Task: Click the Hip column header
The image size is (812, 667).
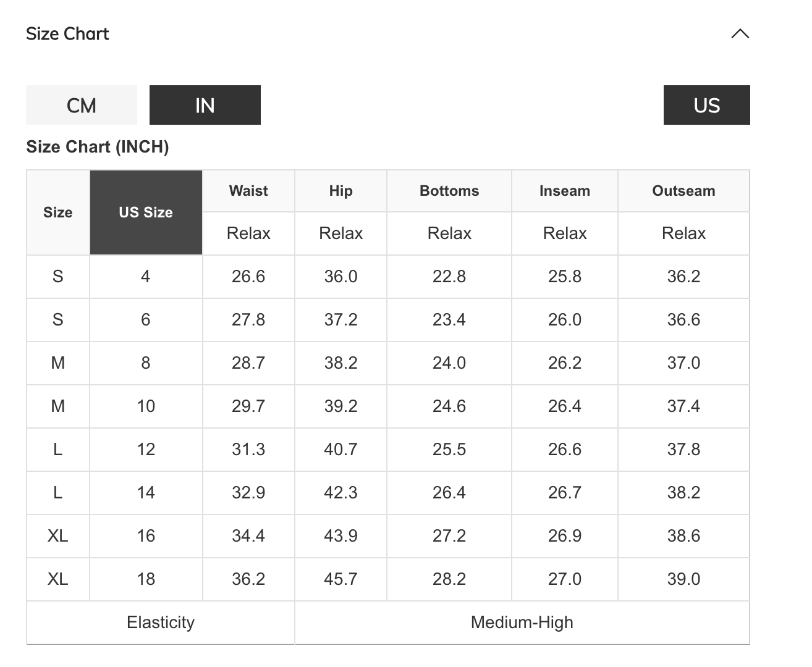Action: point(340,191)
